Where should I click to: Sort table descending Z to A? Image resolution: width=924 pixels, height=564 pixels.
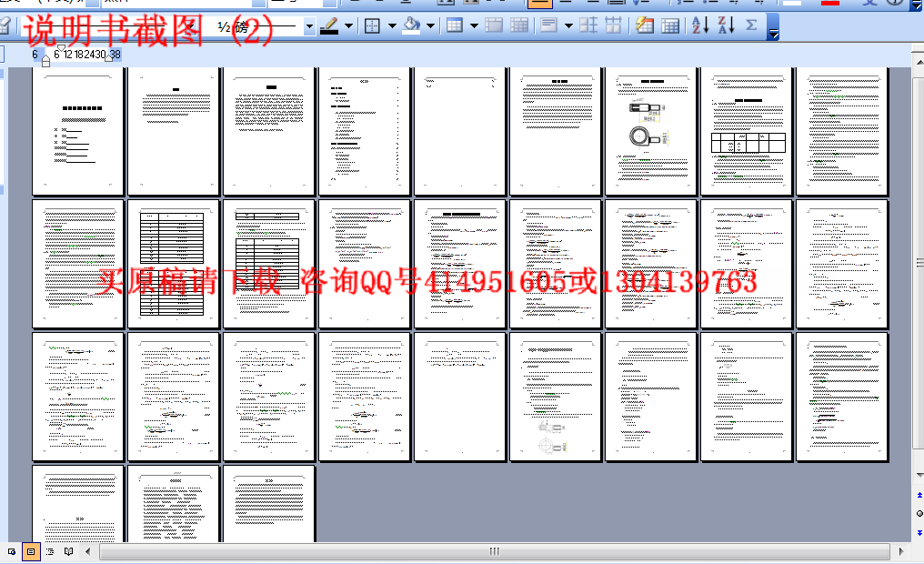point(726,26)
